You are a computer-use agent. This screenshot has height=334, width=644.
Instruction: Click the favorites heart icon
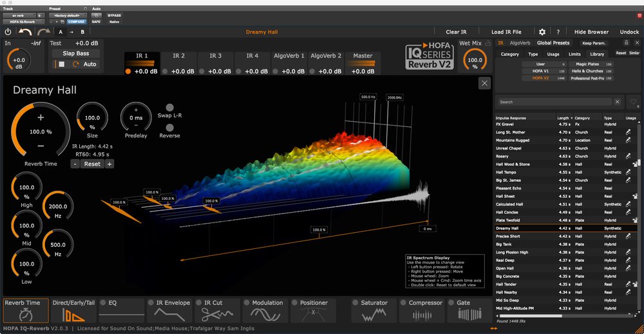[633, 102]
